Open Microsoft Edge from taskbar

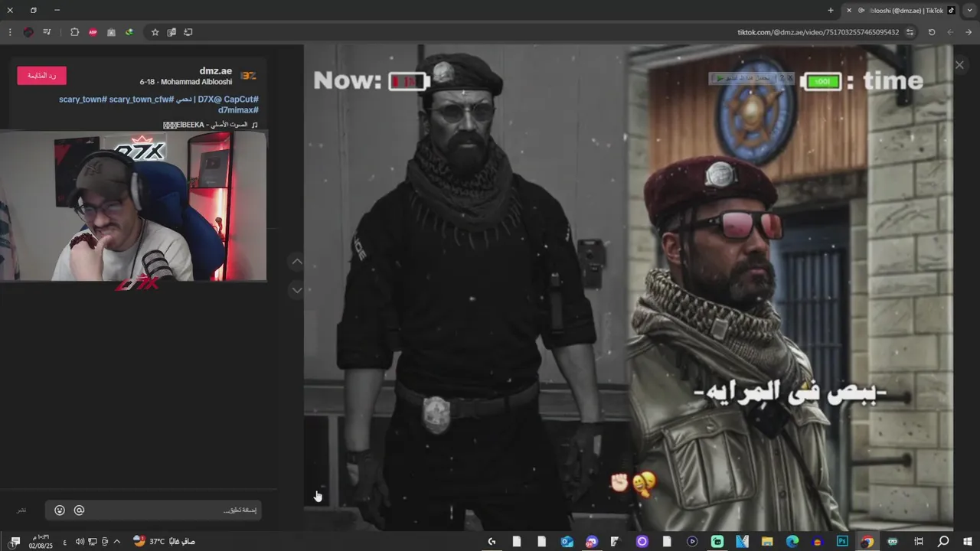pyautogui.click(x=792, y=541)
